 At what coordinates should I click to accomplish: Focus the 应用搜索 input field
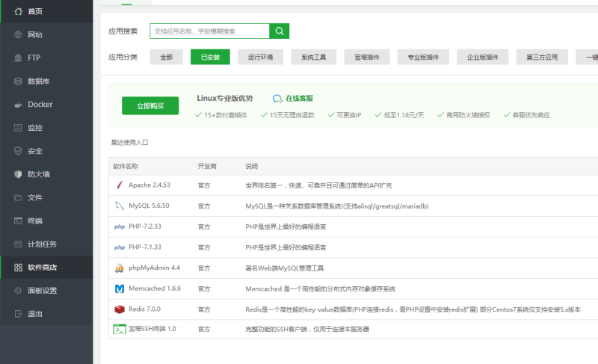point(209,31)
